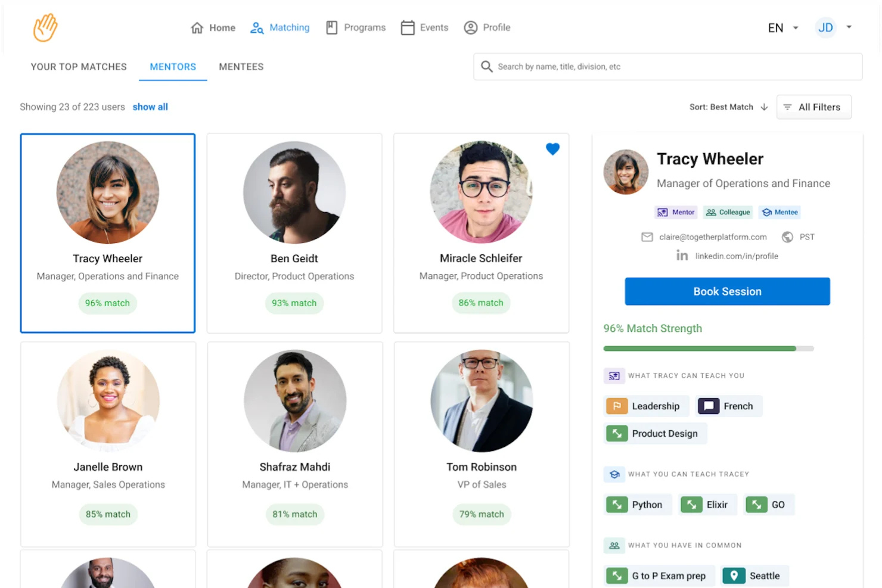882x588 pixels.
Task: Click the search by name input field
Action: [x=668, y=67]
